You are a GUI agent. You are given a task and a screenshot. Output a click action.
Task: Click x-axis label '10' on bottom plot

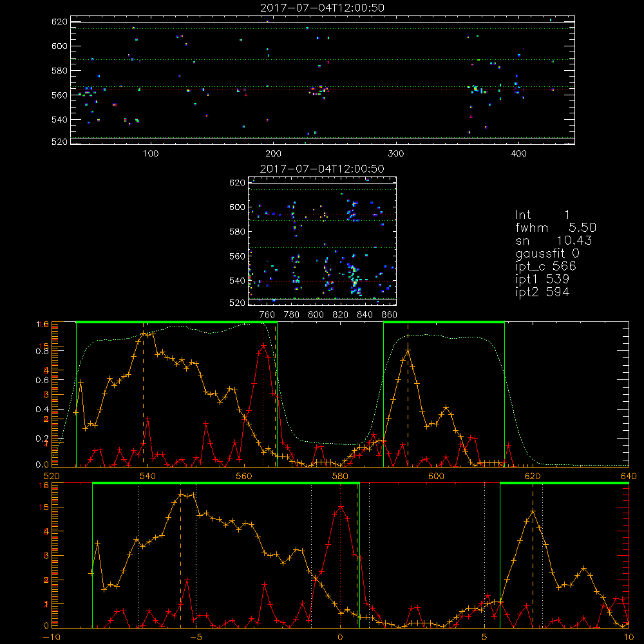point(629,638)
